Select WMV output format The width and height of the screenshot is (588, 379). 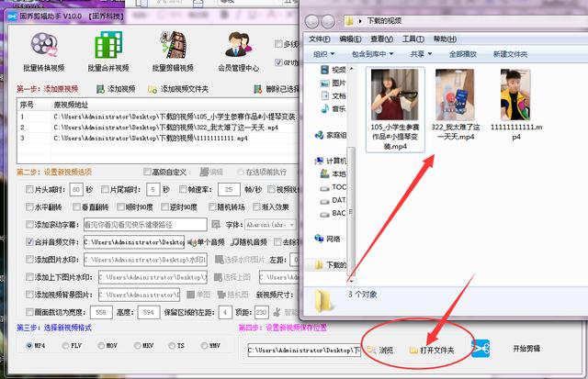click(x=204, y=345)
